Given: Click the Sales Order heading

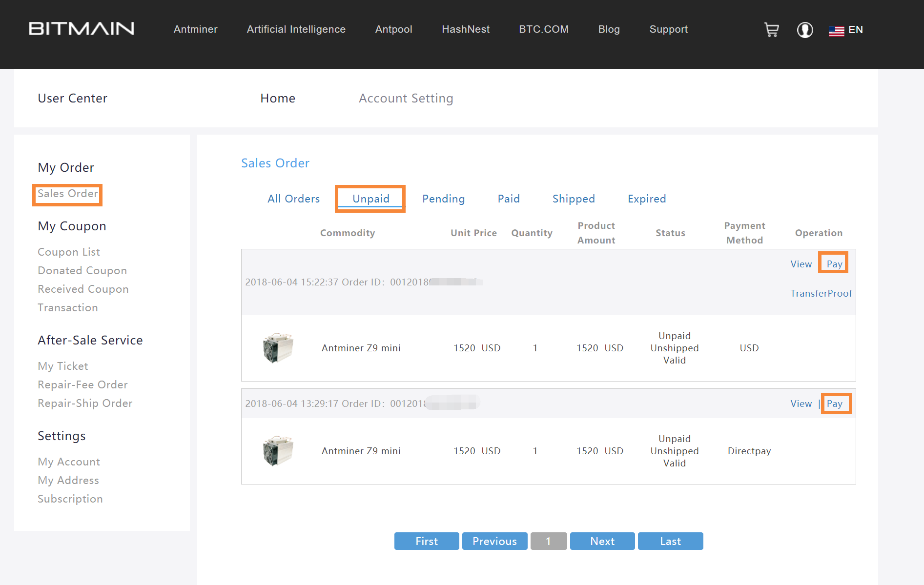Looking at the screenshot, I should click(x=275, y=163).
